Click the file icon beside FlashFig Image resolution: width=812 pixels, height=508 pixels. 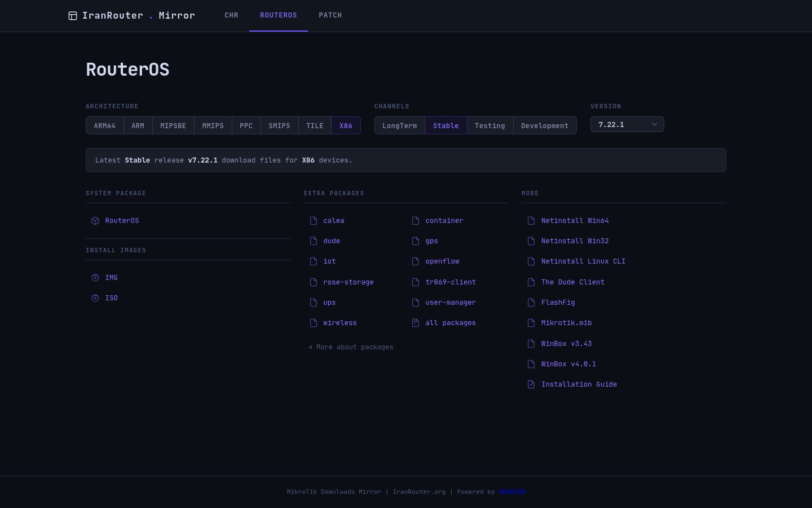(x=531, y=303)
